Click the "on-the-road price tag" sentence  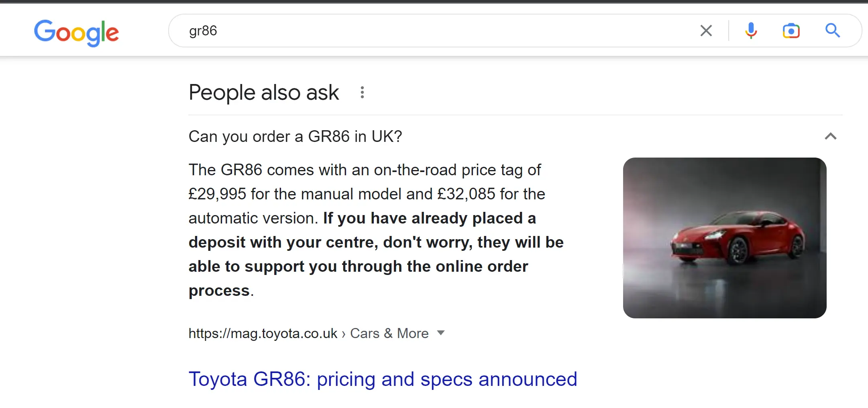[x=365, y=170]
